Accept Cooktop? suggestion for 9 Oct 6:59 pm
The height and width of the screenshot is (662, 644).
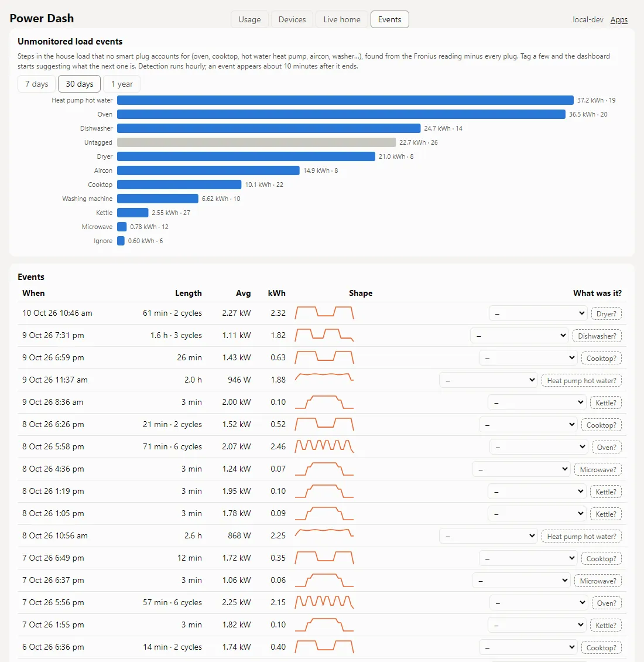(x=601, y=359)
